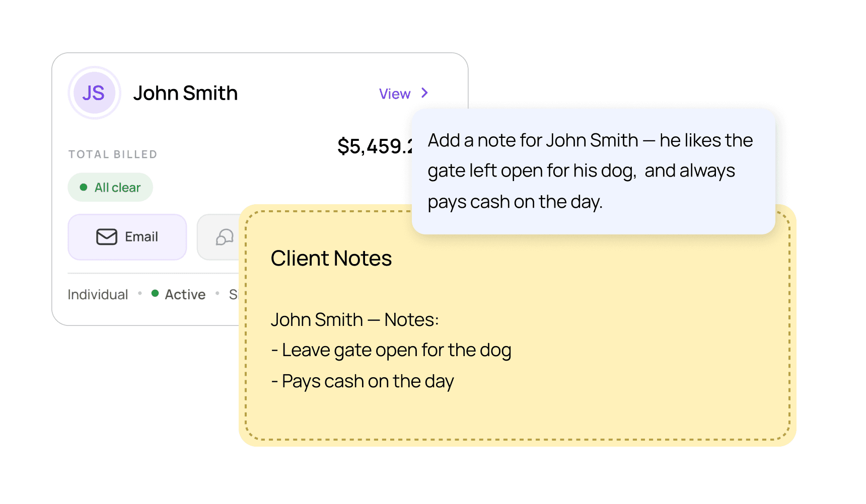The image size is (866, 504).
Task: Click the Client Notes heading
Action: (x=331, y=259)
